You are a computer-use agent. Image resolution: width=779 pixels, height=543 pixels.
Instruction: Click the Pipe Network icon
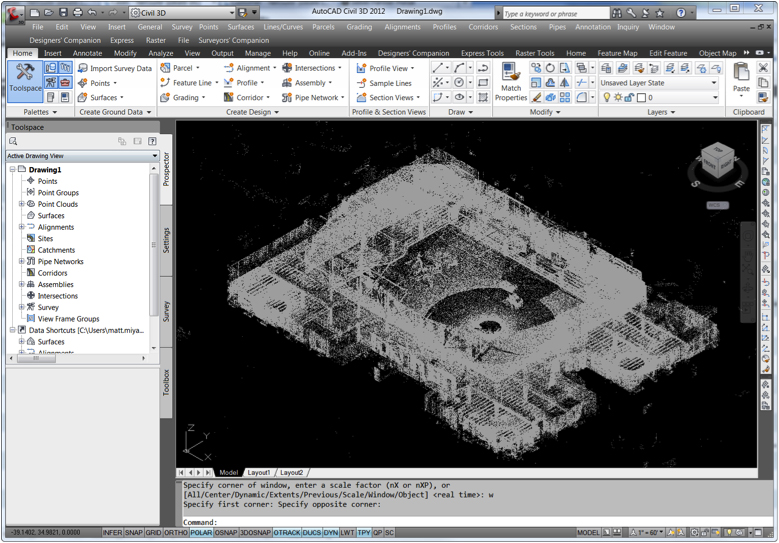pyautogui.click(x=287, y=97)
